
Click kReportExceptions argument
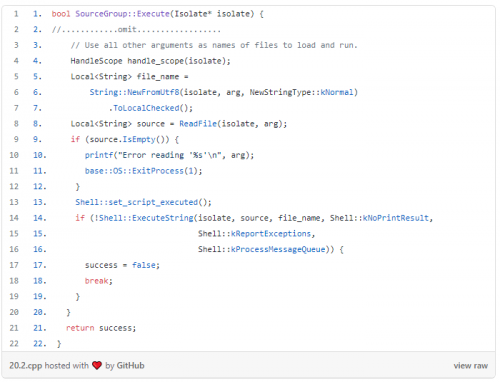pos(271,234)
